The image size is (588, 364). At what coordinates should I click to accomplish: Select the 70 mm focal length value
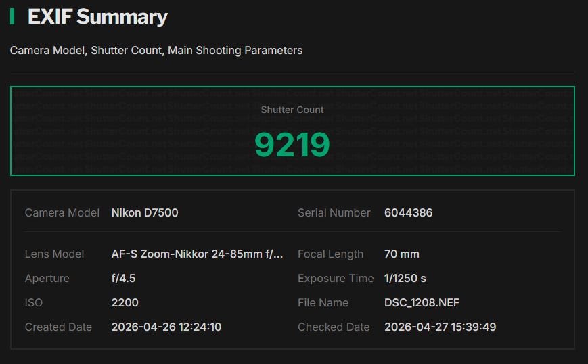[402, 254]
